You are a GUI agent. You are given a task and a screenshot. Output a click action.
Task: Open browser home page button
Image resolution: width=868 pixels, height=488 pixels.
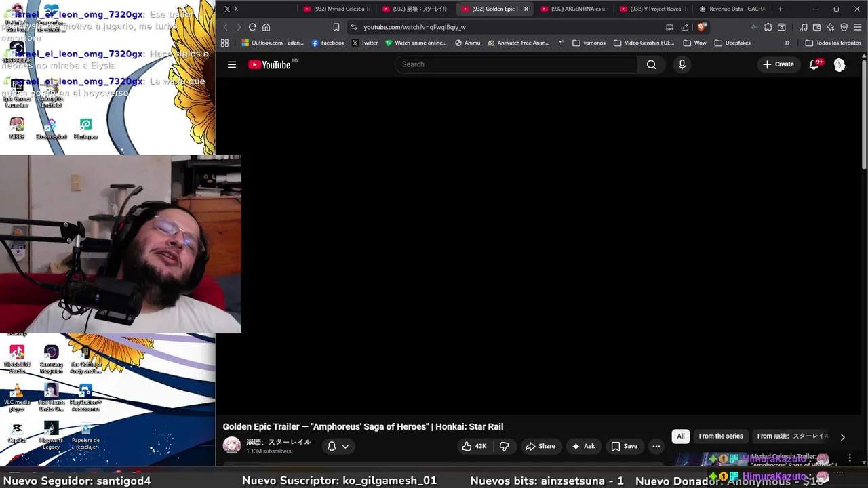click(267, 27)
